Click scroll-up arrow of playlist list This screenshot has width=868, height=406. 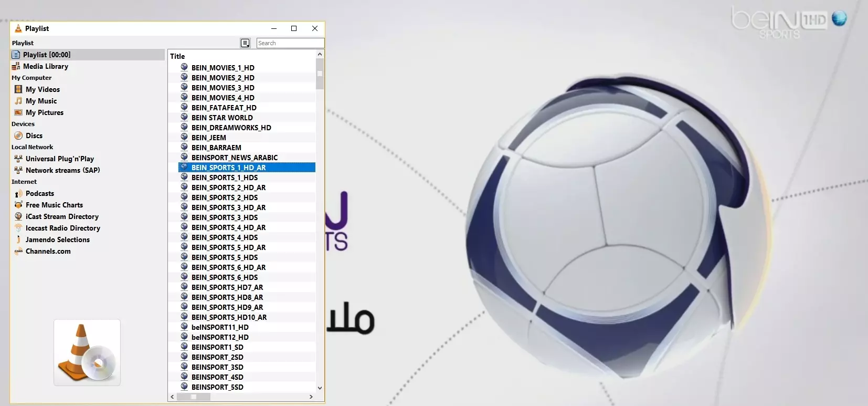click(320, 55)
